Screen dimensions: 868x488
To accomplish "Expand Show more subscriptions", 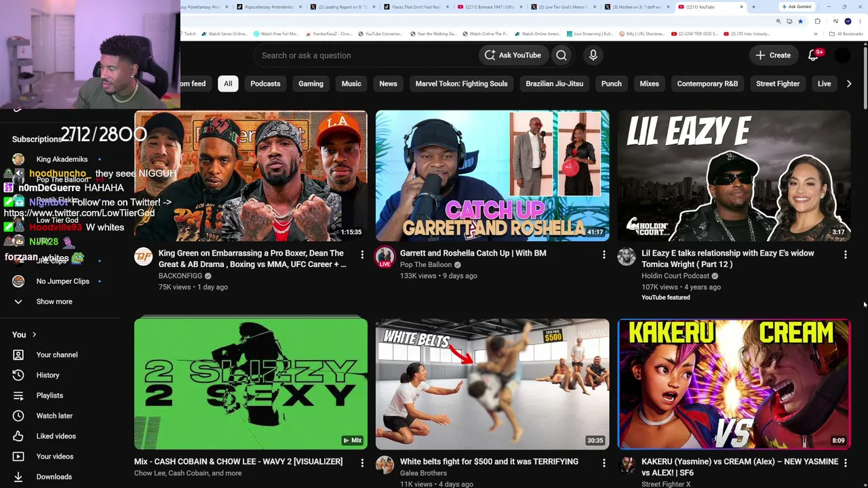I will [54, 302].
